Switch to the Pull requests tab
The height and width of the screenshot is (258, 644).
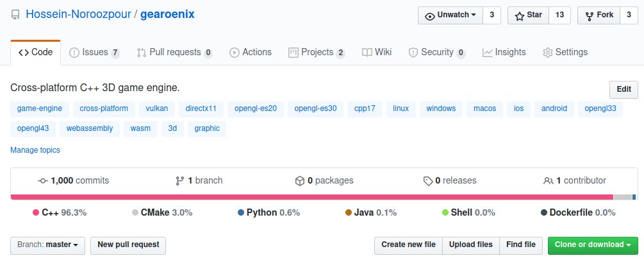(174, 53)
